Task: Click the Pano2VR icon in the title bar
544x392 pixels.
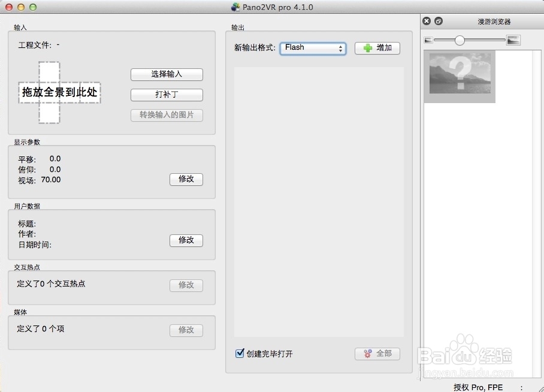Action: 234,7
